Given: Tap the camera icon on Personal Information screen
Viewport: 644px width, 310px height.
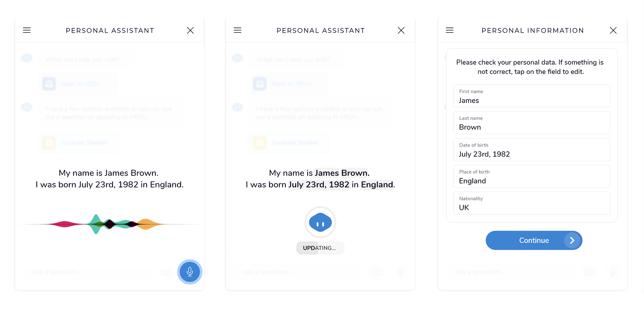Looking at the screenshot, I should click(x=590, y=272).
